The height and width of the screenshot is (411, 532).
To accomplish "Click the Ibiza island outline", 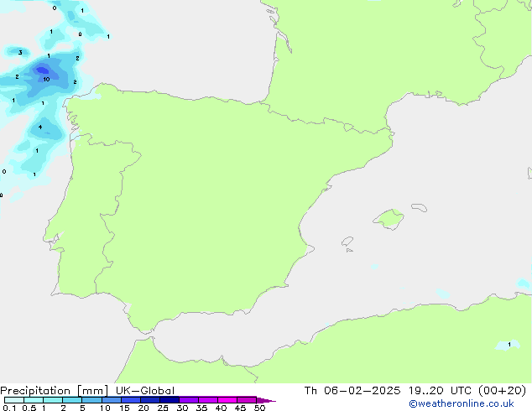I will [x=347, y=242].
